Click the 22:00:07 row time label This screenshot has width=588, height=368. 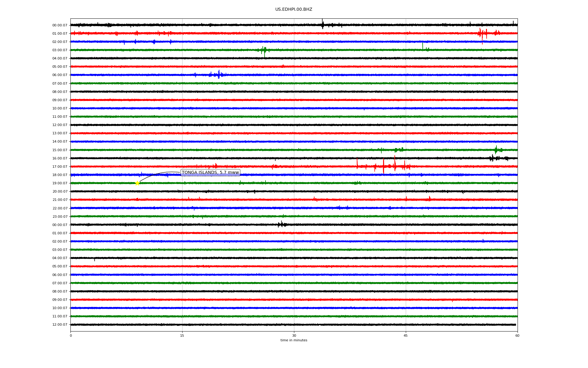[x=60, y=209]
